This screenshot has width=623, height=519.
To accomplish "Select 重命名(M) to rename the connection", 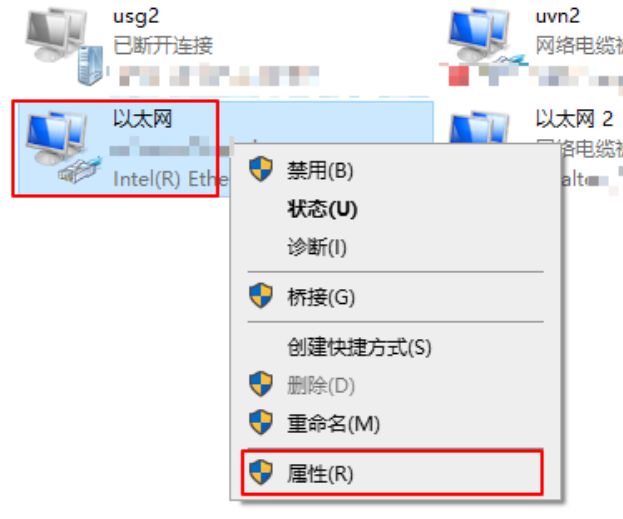I will pyautogui.click(x=333, y=423).
